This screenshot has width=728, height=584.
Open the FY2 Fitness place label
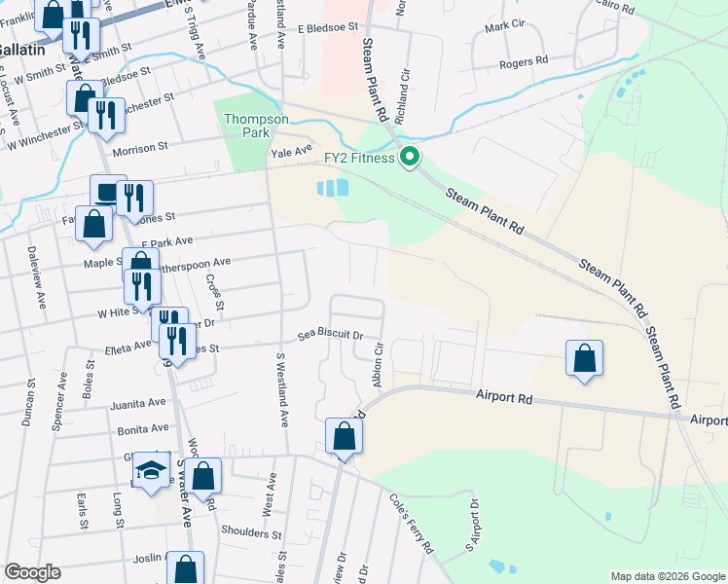(359, 158)
